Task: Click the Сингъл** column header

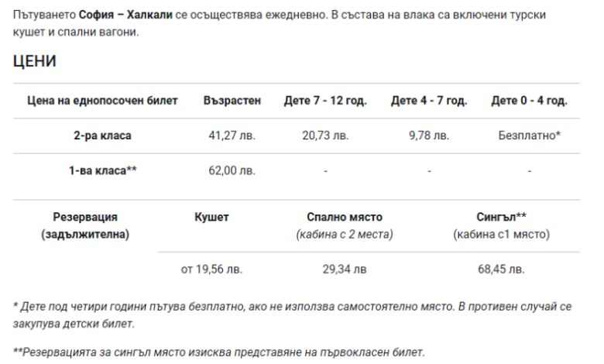Action: click(x=501, y=218)
